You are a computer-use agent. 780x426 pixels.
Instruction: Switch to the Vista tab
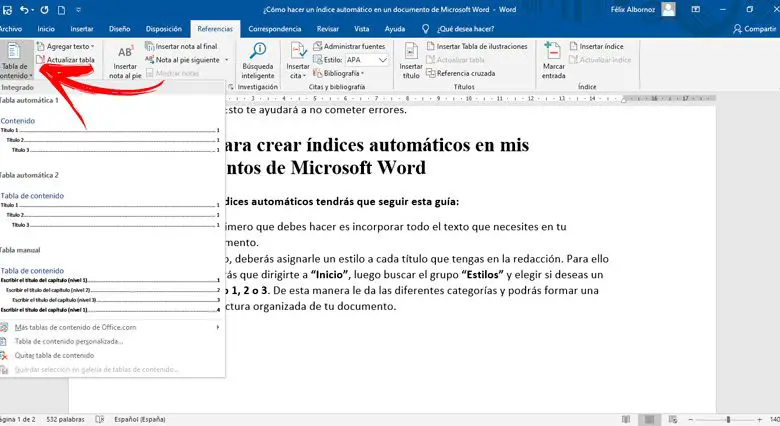pos(362,29)
